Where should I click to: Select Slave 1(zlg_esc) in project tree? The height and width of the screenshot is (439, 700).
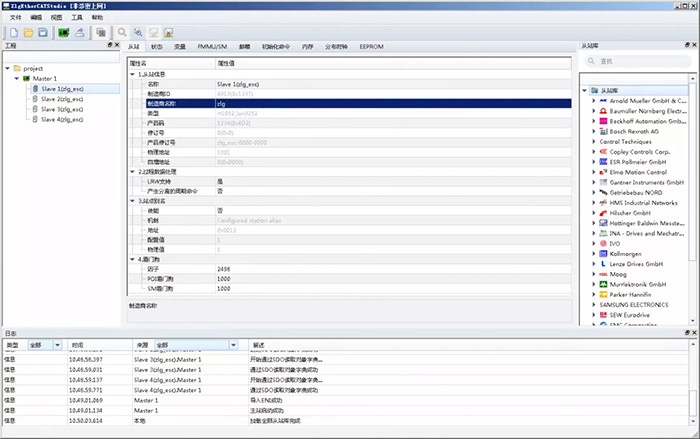[x=62, y=88]
